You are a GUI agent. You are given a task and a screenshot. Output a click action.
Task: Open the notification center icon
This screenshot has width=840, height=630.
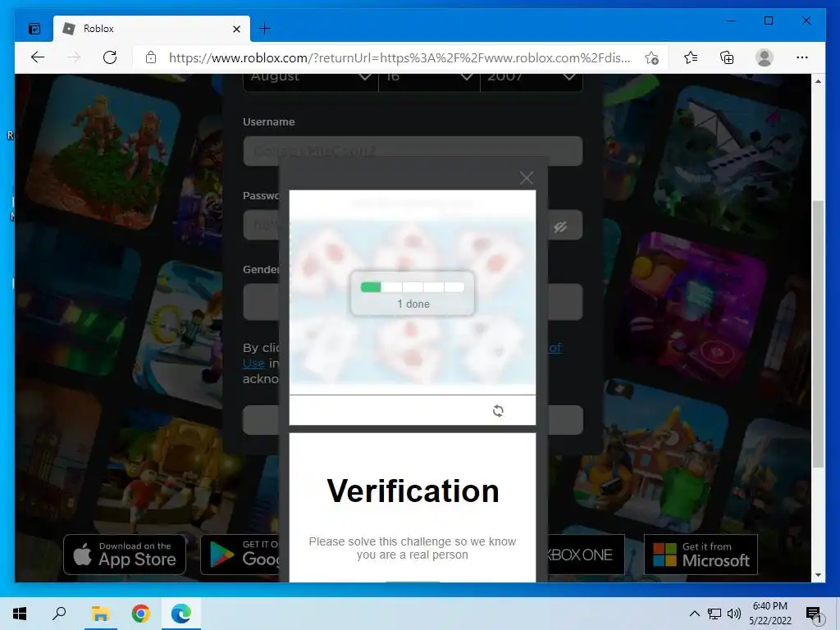pyautogui.click(x=814, y=614)
